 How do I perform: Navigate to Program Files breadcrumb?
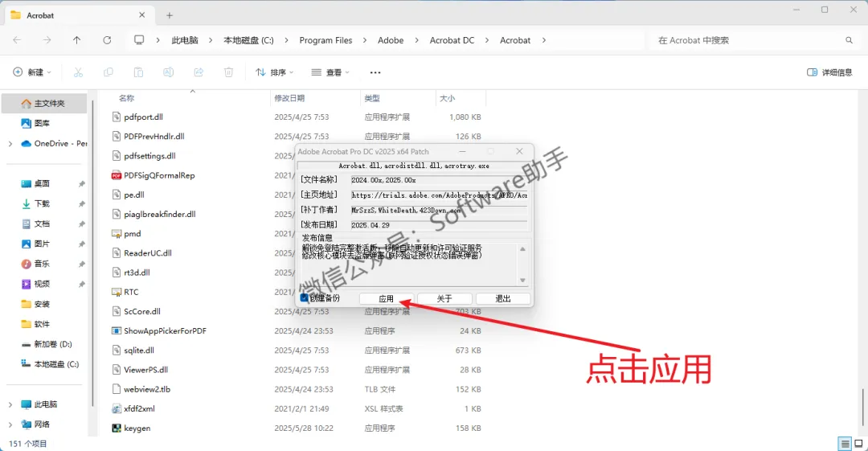coord(325,40)
